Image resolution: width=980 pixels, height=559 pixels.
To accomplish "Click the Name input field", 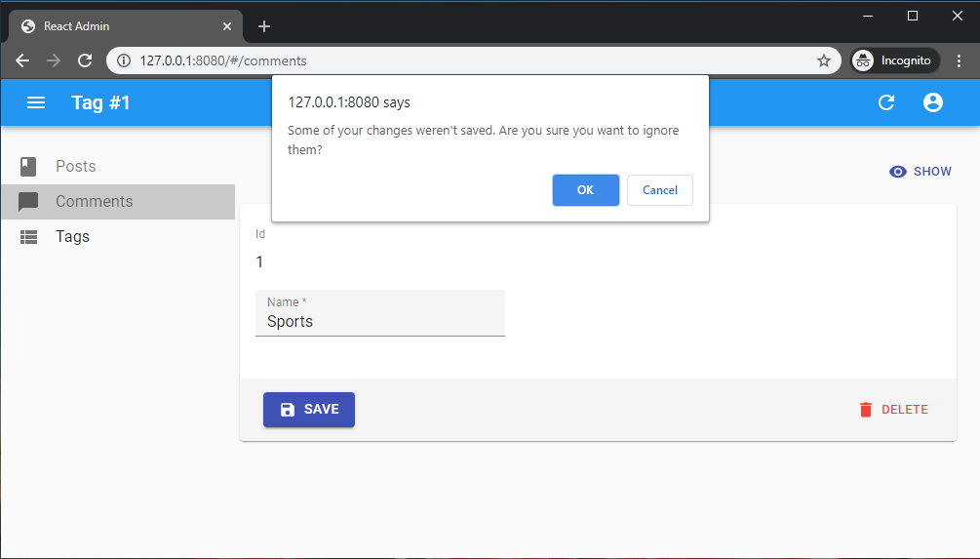I will pos(380,321).
